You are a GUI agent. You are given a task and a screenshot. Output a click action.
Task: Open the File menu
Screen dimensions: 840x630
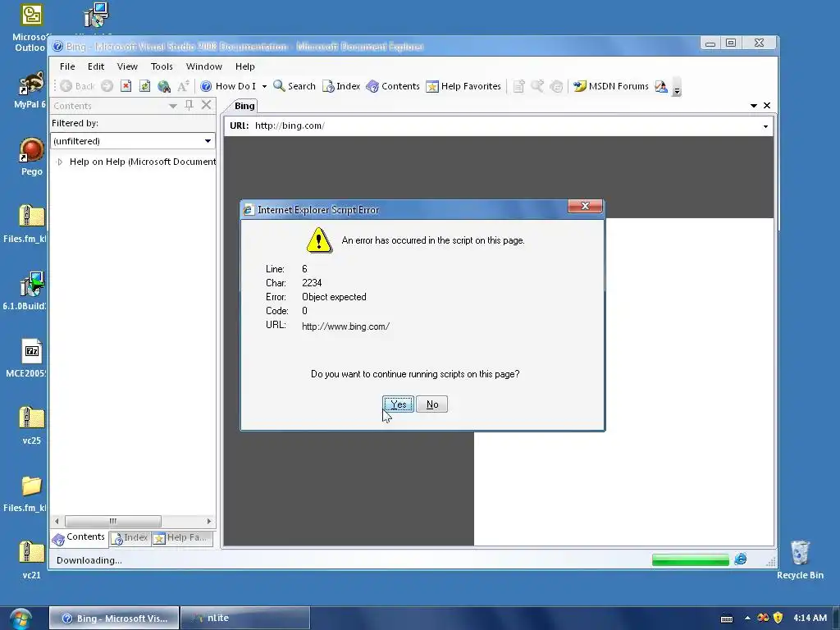(x=67, y=66)
